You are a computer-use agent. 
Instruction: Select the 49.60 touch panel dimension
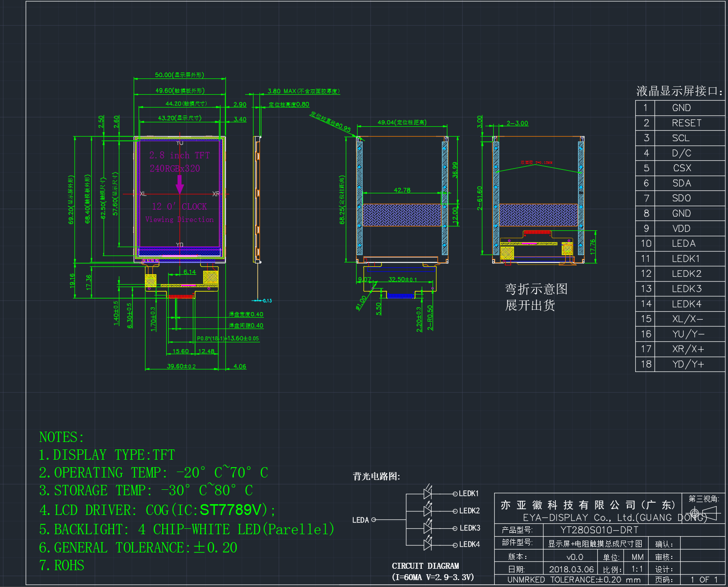pos(180,91)
